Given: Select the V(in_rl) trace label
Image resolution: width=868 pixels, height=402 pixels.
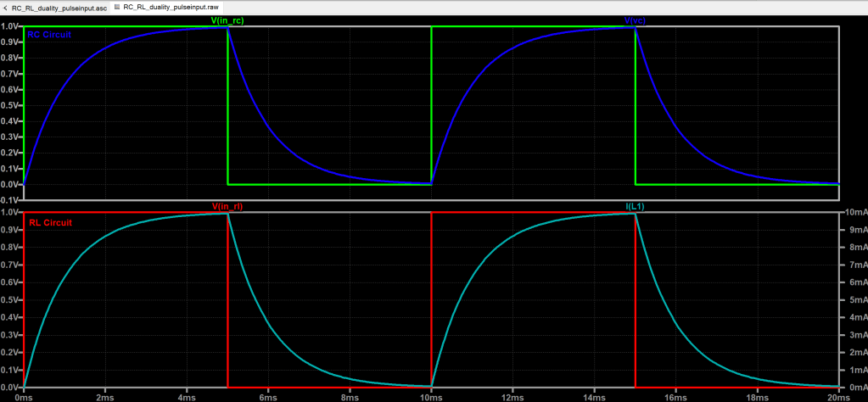Looking at the screenshot, I should coord(227,206).
